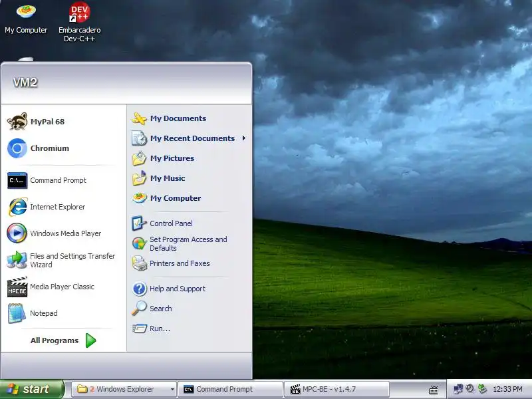
Task: Open Windows Media Player icon
Action: tap(17, 233)
